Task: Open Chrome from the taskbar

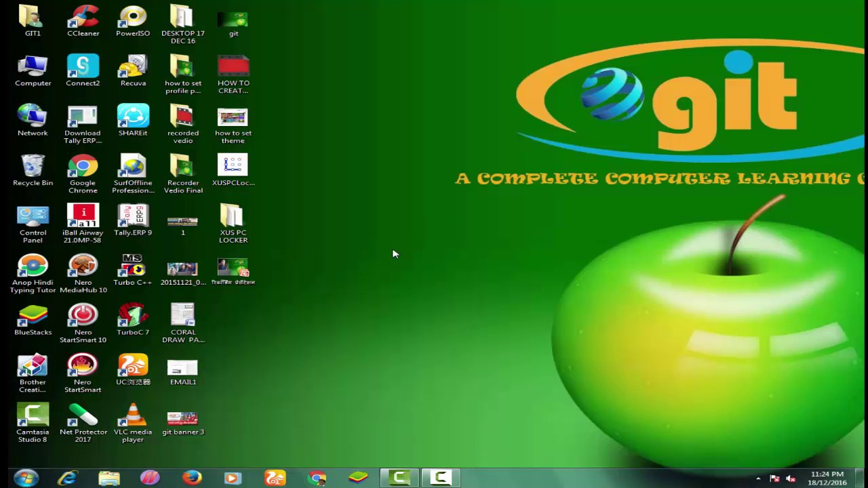Action: [317, 478]
